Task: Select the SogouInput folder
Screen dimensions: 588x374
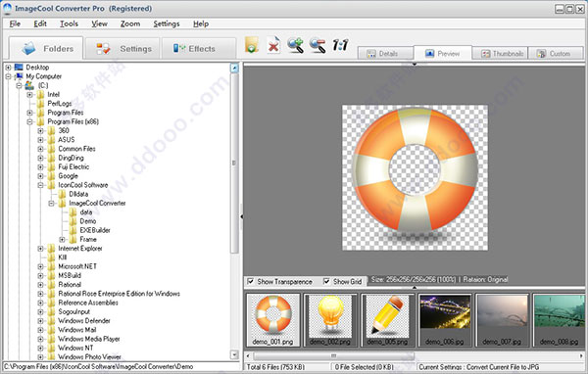Action: [73, 311]
